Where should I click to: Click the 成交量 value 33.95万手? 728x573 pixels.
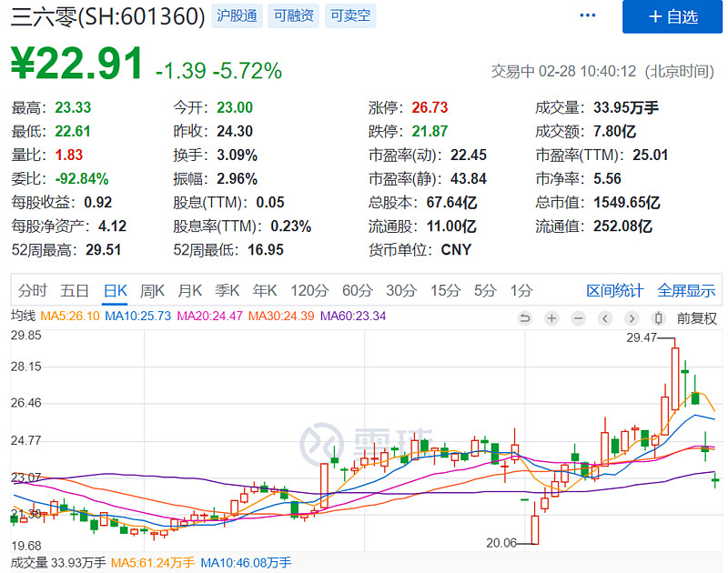[x=626, y=107]
